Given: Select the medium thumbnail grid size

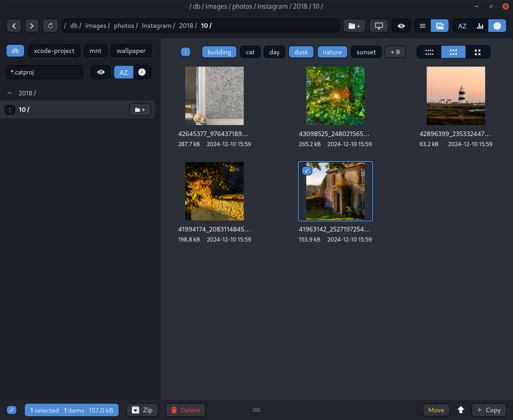Looking at the screenshot, I should point(454,52).
